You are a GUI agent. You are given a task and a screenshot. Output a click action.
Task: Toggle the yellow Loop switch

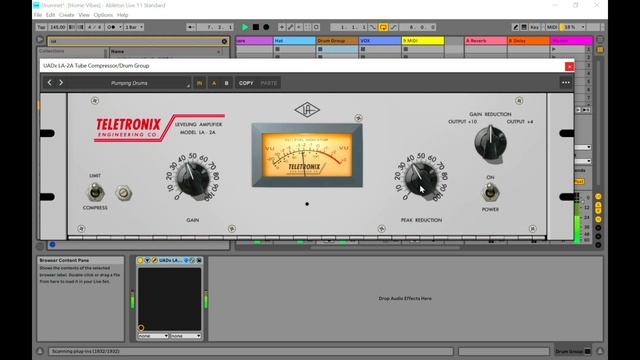pyautogui.click(x=383, y=27)
